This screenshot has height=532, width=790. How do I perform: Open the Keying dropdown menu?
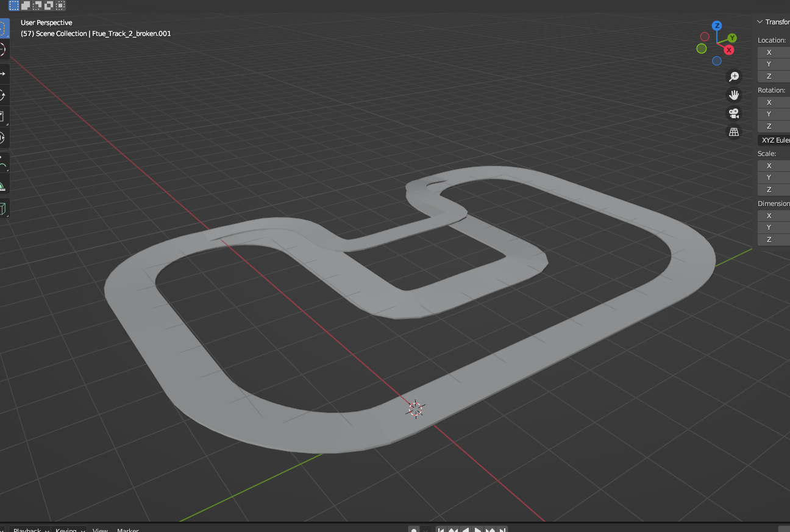point(67,530)
